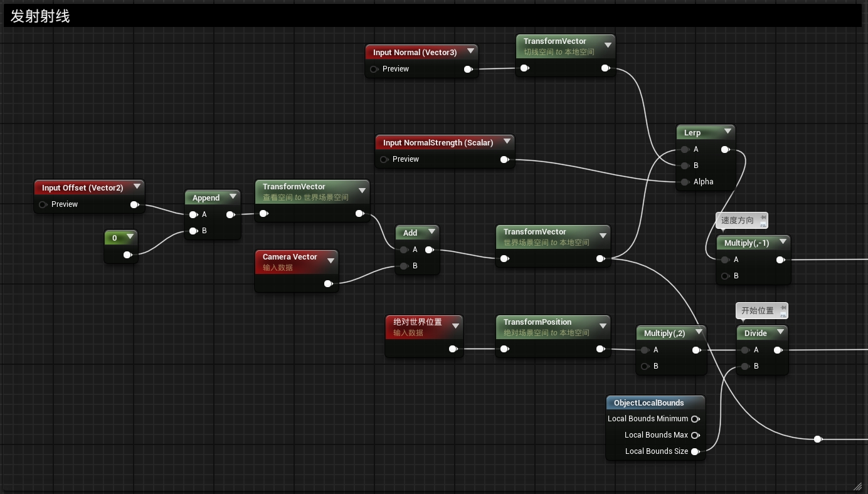
Task: Select the ObjectLocalBounds node title
Action: point(648,403)
